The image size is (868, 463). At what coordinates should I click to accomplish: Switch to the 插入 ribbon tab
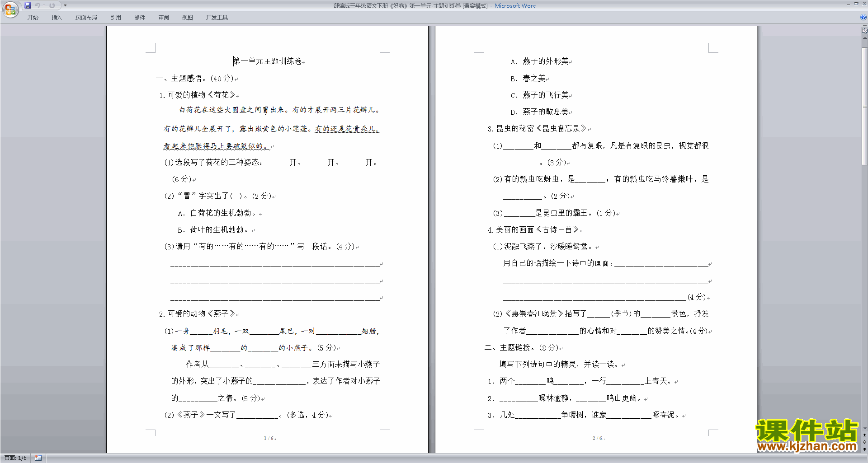tap(57, 18)
